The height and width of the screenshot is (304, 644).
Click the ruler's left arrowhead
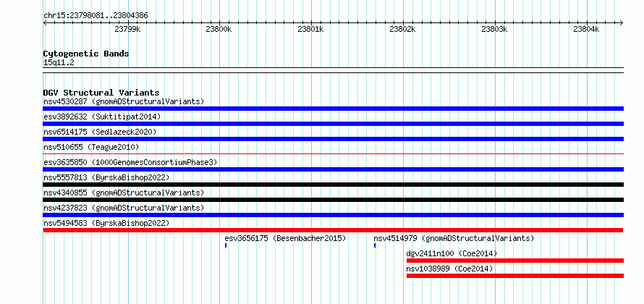[x=45, y=22]
